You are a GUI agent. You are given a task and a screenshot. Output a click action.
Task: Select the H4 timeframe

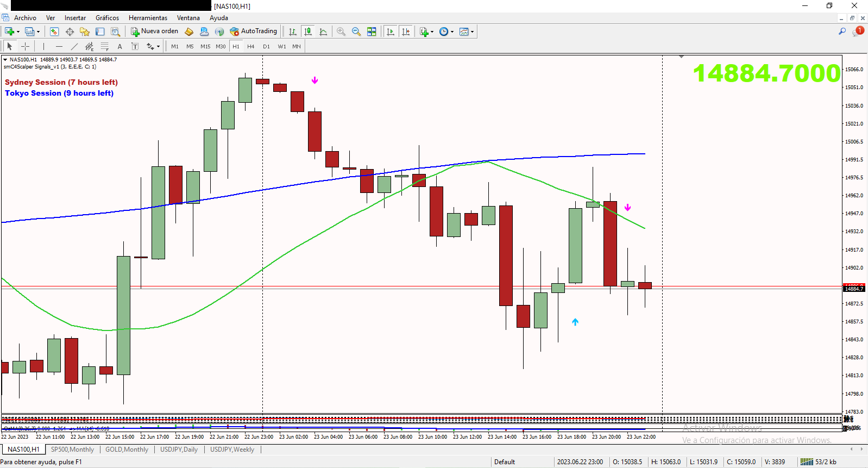pyautogui.click(x=251, y=46)
